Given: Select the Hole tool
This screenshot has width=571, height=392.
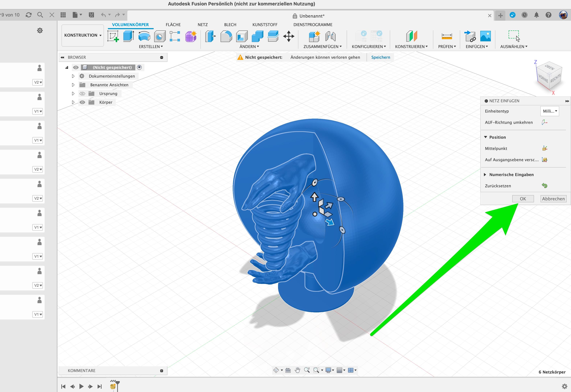Looking at the screenshot, I should 160,36.
